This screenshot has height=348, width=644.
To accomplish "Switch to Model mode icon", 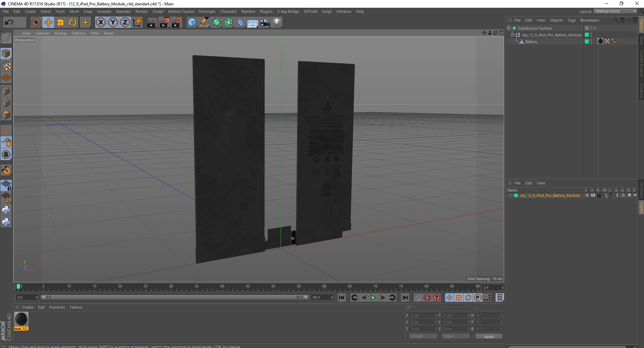I will [x=6, y=54].
